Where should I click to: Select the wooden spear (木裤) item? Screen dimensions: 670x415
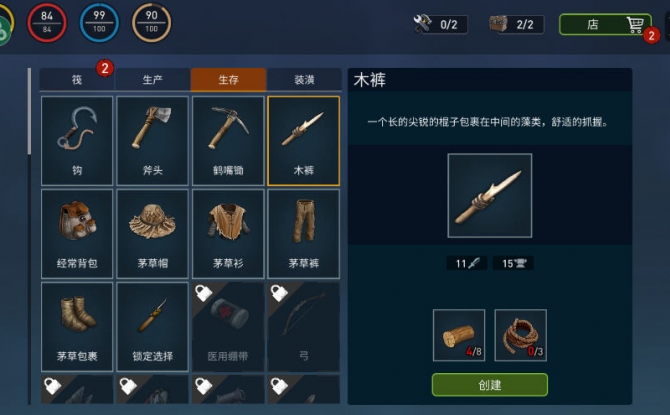303,141
